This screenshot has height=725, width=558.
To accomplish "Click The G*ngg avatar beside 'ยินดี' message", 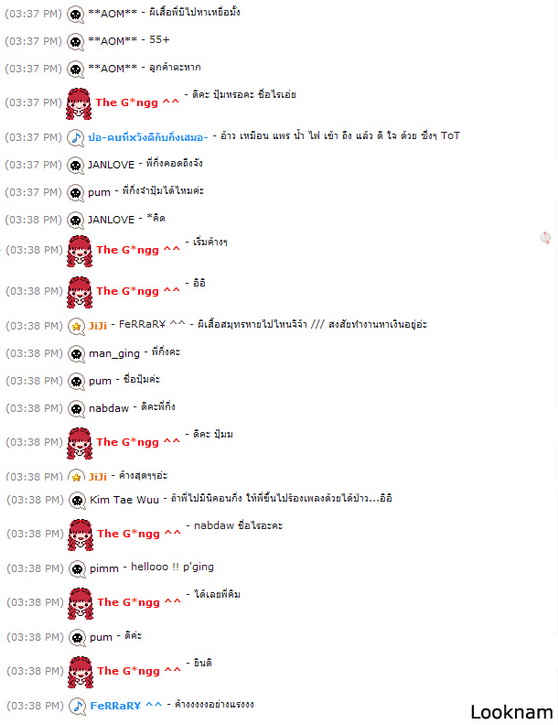I will (x=81, y=672).
